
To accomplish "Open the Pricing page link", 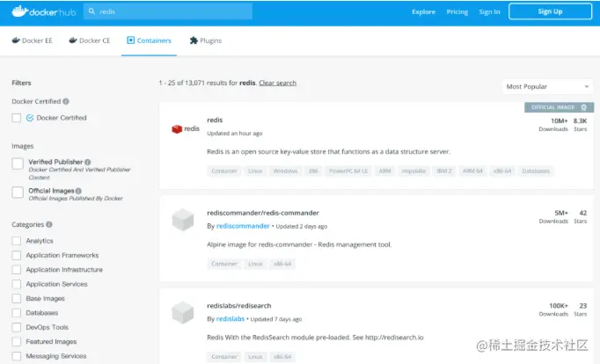I will point(457,11).
